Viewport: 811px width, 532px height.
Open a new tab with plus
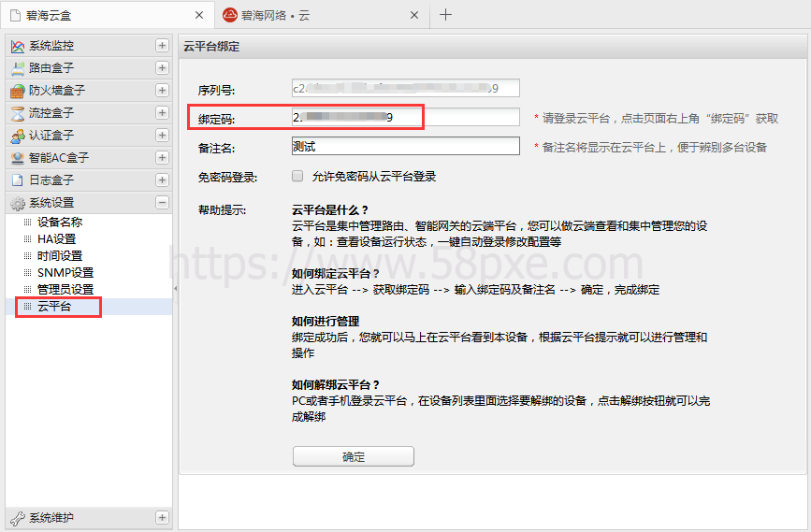pos(445,14)
